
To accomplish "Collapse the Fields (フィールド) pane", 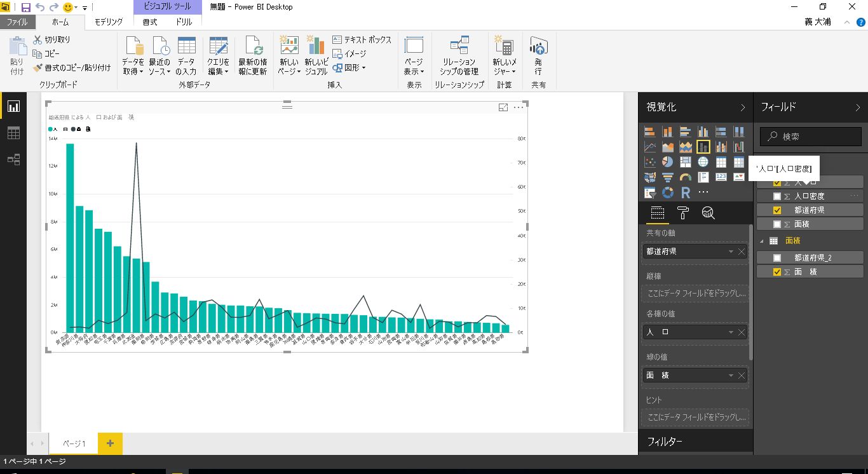I will [x=857, y=108].
